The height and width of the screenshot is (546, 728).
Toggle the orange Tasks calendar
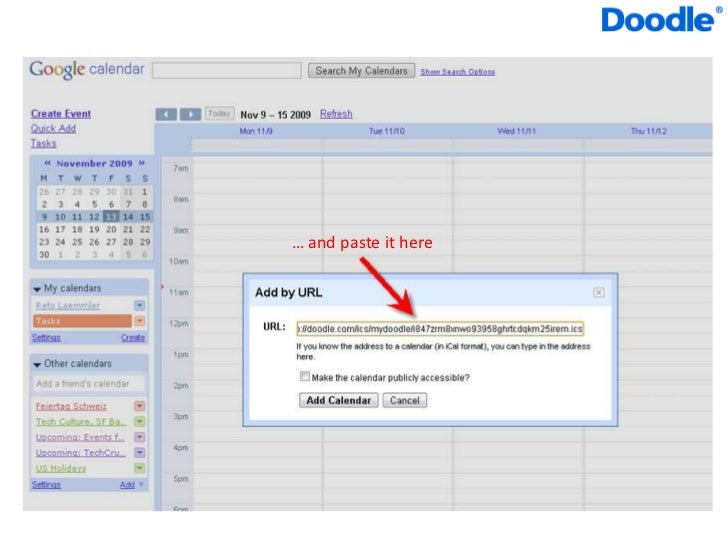[x=82, y=321]
